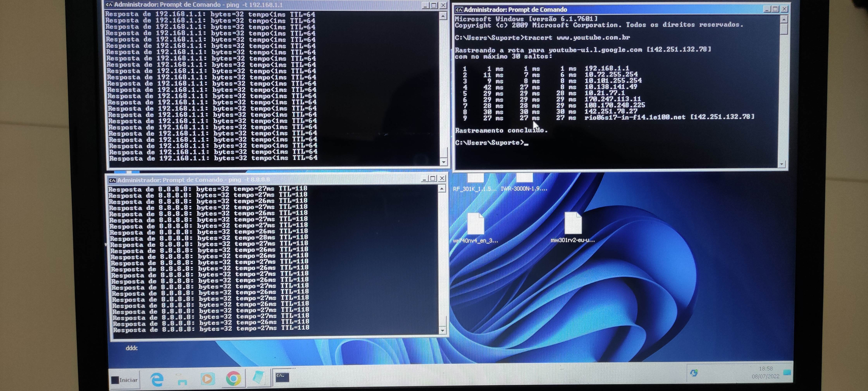Image resolution: width=868 pixels, height=391 pixels.
Task: Open system menu icon of ping 8.8.8.8 window
Action: point(113,180)
